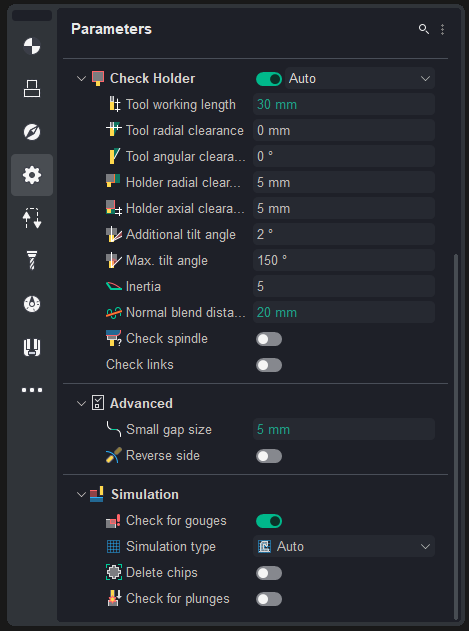Screen dimensions: 469x631
Task: Click the Check spindle icon
Action: point(114,338)
